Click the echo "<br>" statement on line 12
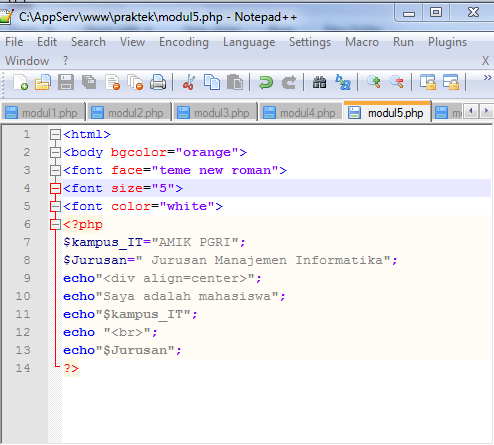Screen dimensions: 494x445 [110, 332]
